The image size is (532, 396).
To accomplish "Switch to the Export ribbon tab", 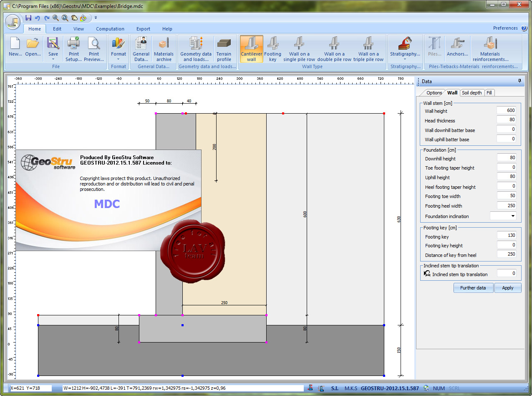I will click(143, 29).
